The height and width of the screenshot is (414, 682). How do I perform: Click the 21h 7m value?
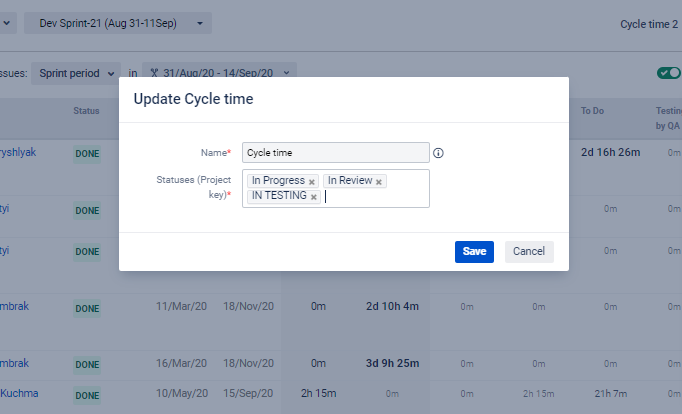(x=611, y=394)
